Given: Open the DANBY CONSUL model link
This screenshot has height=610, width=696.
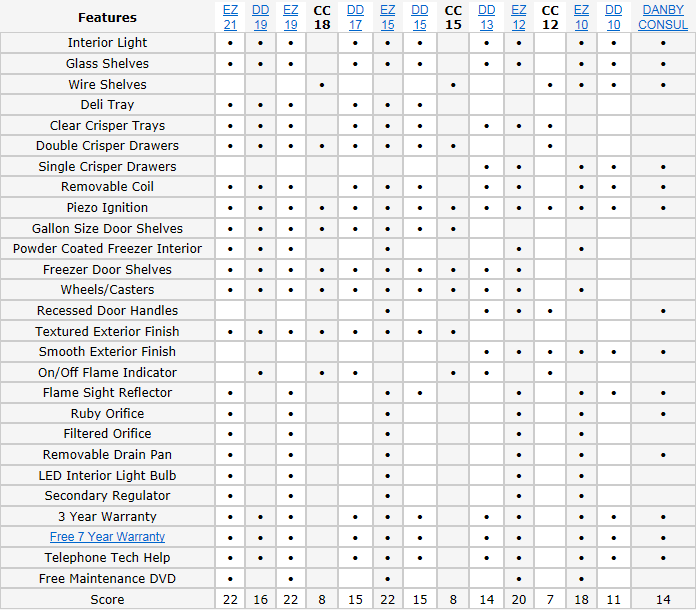Looking at the screenshot, I should (663, 17).
